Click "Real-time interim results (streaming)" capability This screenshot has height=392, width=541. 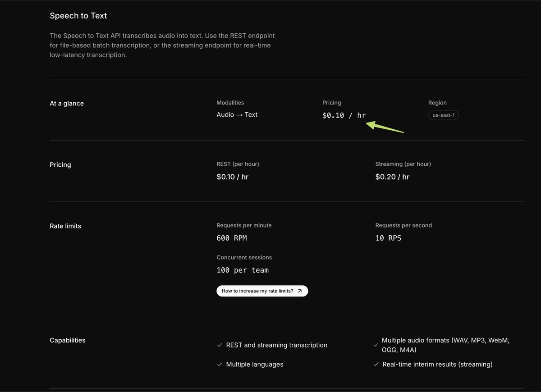[437, 365]
